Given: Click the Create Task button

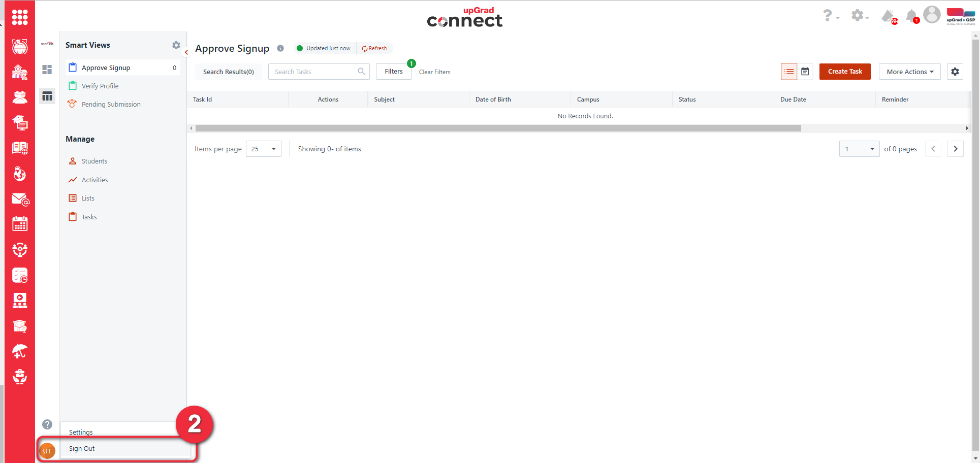Looking at the screenshot, I should click(x=844, y=72).
